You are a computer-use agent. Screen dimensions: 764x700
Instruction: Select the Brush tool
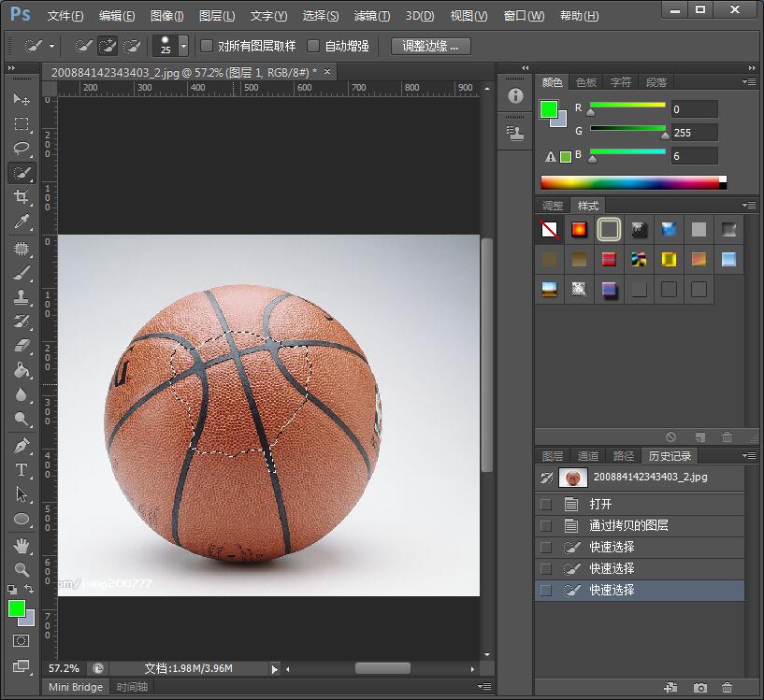click(x=22, y=273)
